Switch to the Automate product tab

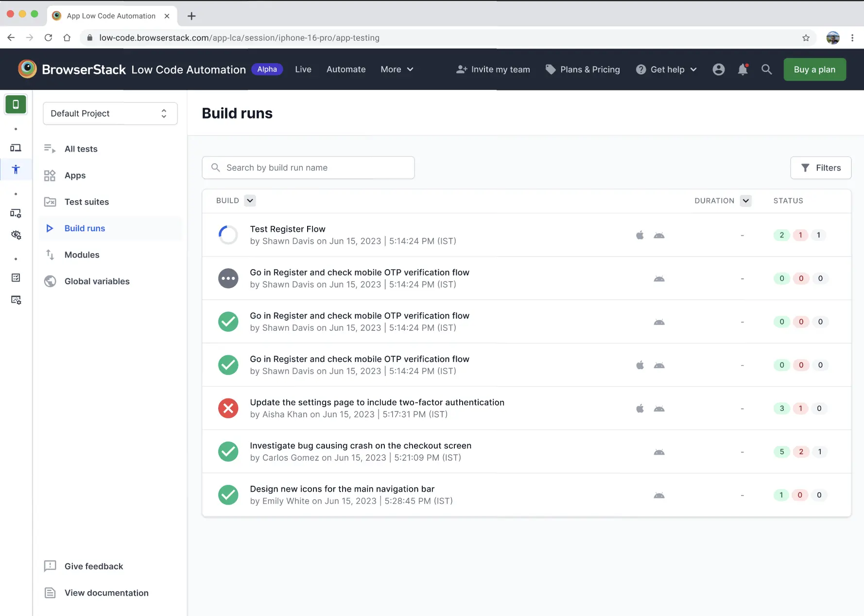[x=346, y=69]
